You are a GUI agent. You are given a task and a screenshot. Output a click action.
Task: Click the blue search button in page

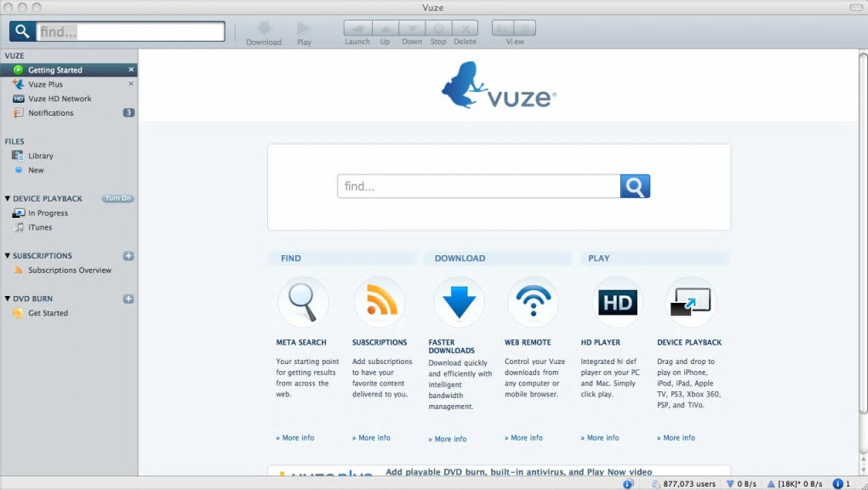(635, 186)
